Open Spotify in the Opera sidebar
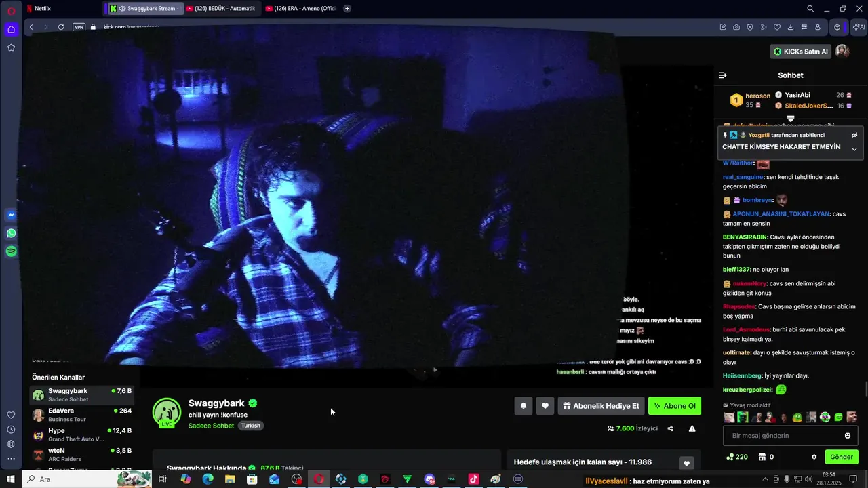This screenshot has height=488, width=868. coord(11,251)
